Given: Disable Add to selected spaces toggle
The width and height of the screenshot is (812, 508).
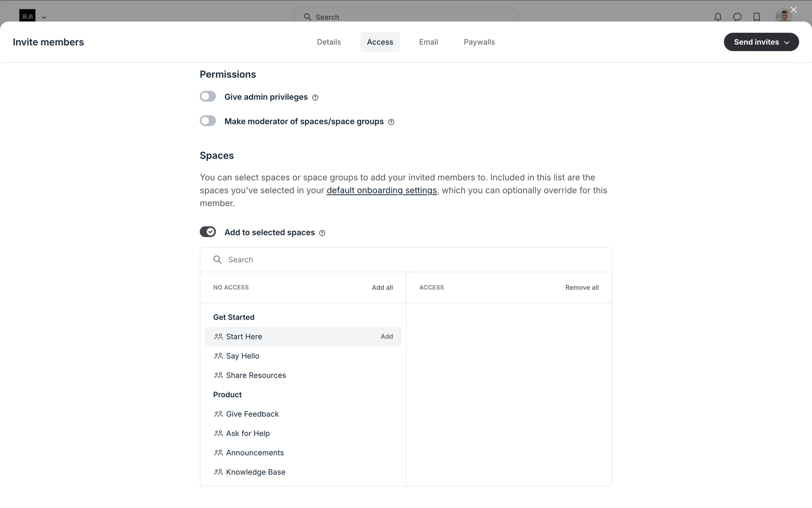Looking at the screenshot, I should click(208, 232).
